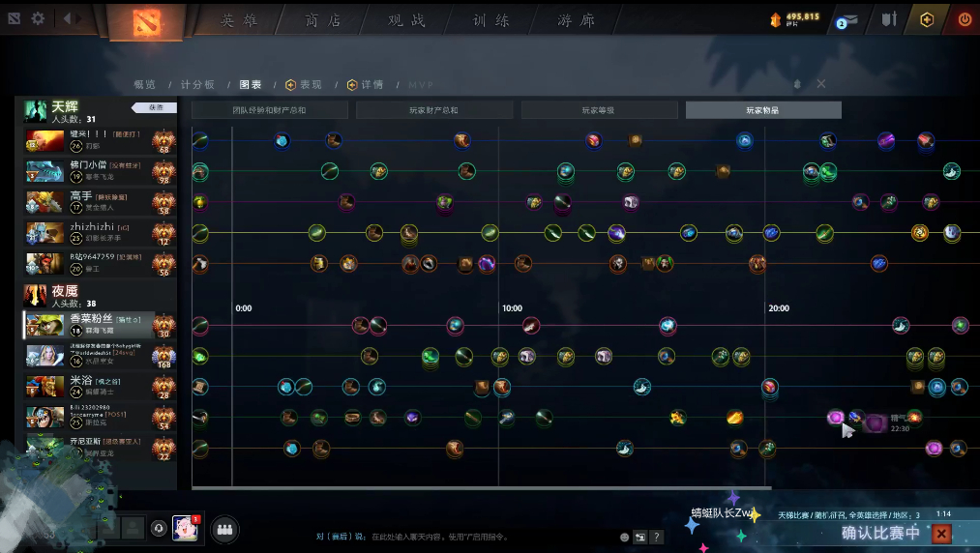Open the 游廊 arcade menu

tap(576, 20)
